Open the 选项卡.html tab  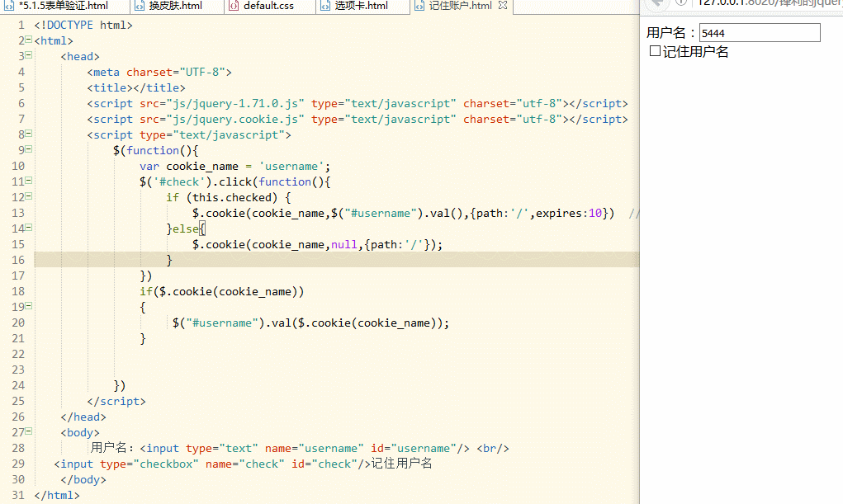pyautogui.click(x=362, y=6)
